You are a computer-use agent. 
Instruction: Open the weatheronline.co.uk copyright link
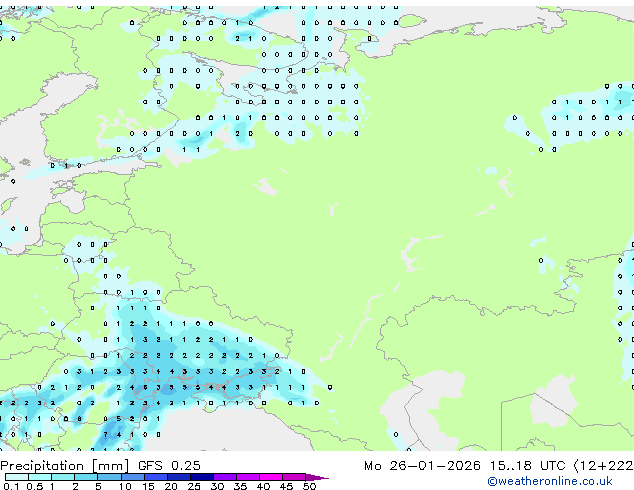[550, 481]
